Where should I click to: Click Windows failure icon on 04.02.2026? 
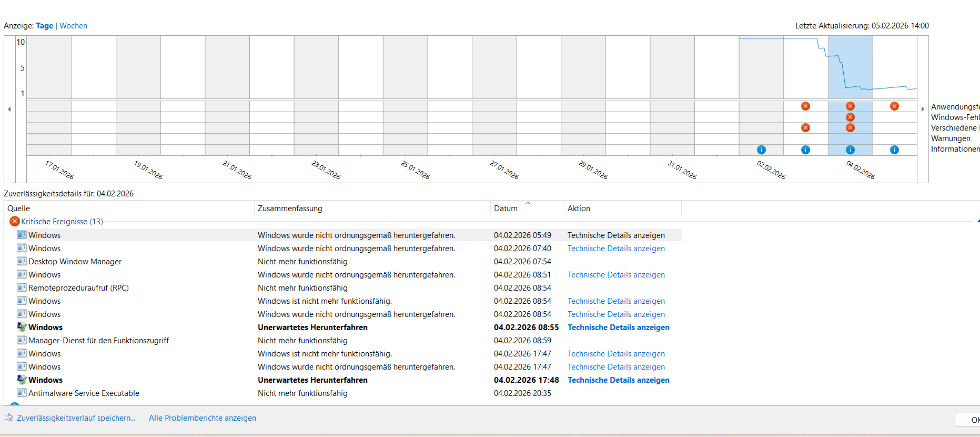tap(850, 117)
